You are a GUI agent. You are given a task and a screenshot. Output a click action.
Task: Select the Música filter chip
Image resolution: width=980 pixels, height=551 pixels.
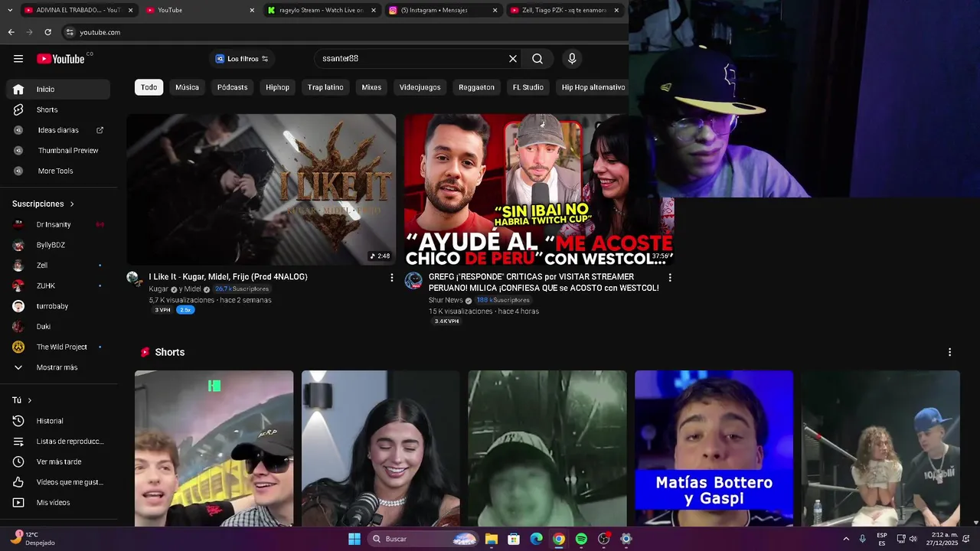tap(187, 87)
